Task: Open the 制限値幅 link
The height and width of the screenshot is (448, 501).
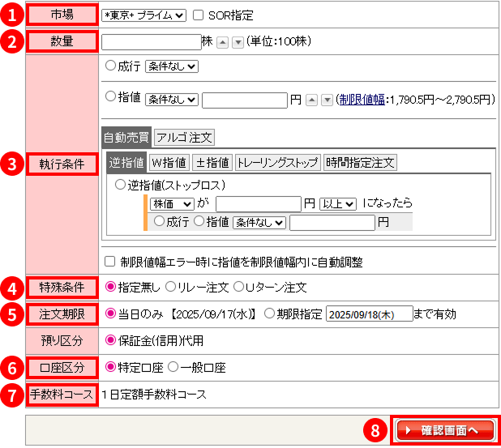Action: 362,100
